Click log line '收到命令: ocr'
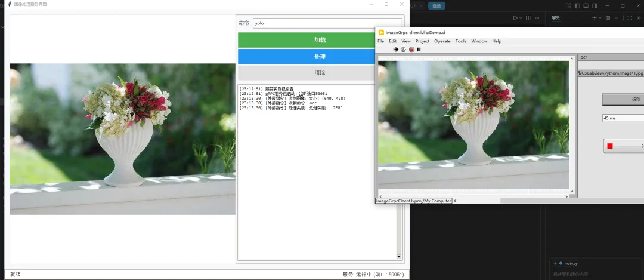The width and height of the screenshot is (644, 280). tap(278, 103)
